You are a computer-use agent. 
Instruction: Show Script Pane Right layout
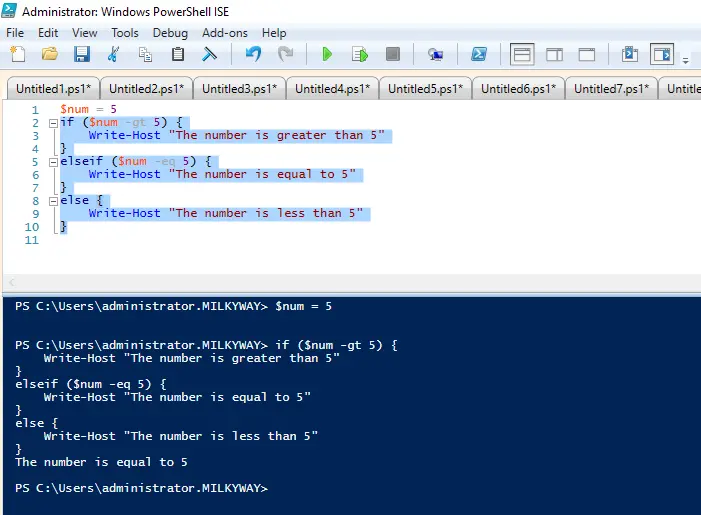554,55
